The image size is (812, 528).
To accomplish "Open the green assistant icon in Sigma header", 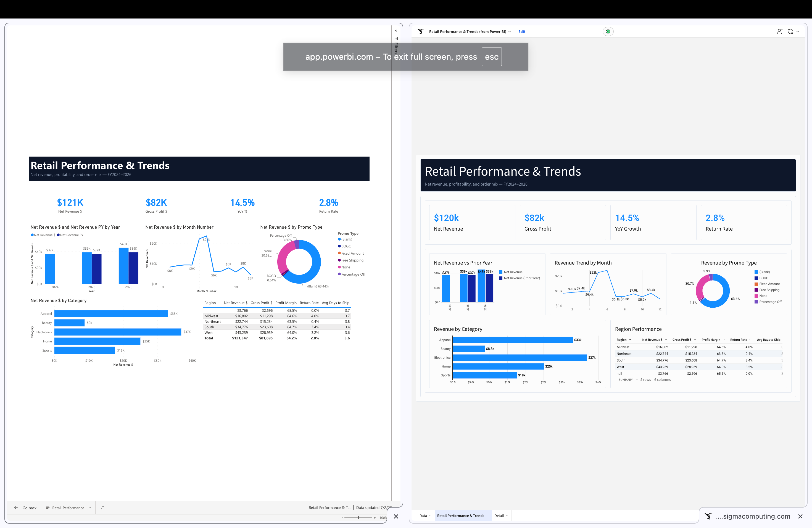I will [608, 31].
